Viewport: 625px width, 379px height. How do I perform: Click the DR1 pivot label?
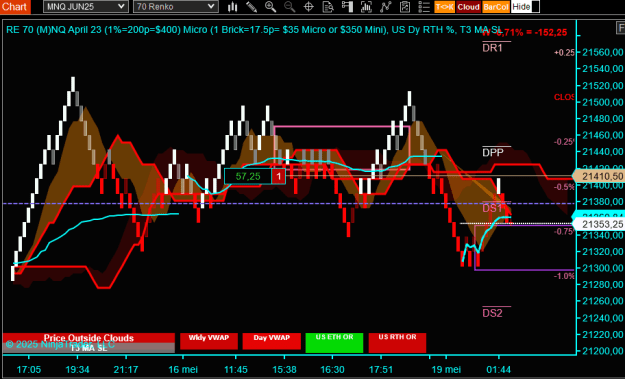(492, 48)
